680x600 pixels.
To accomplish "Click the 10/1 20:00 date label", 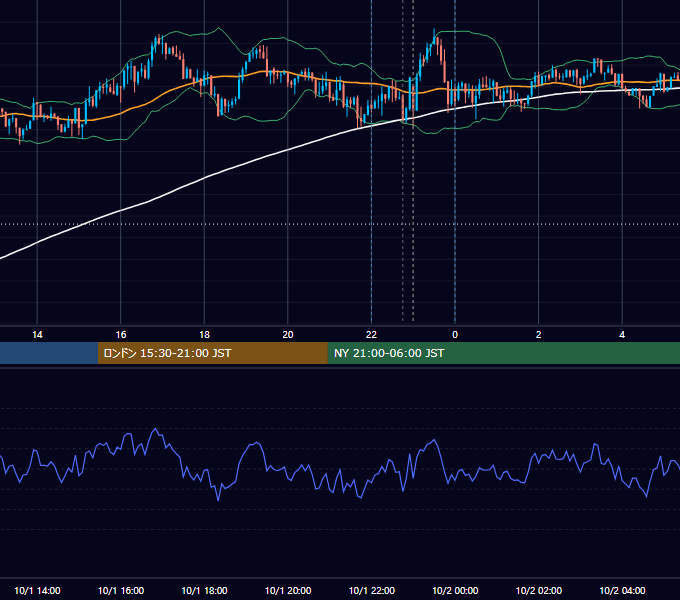I will tap(288, 590).
